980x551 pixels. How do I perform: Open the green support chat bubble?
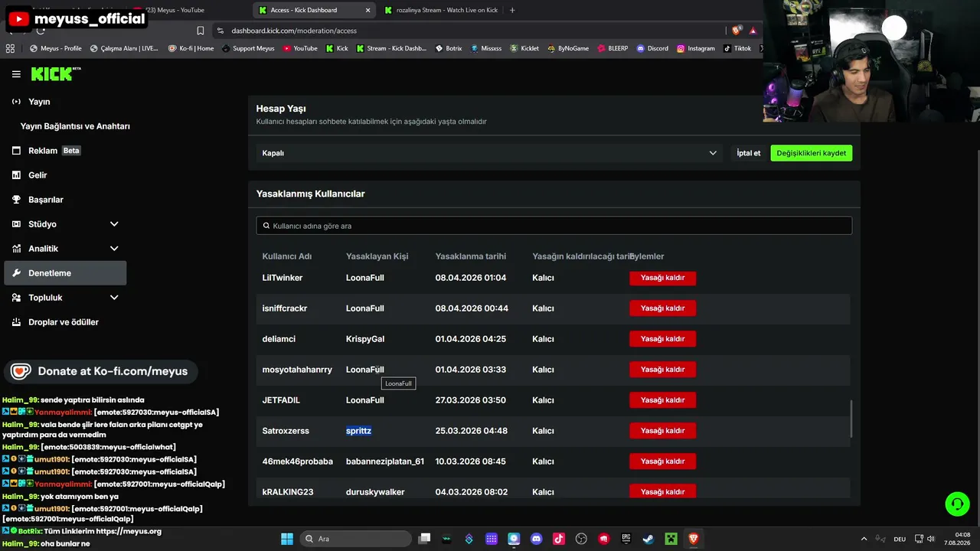coord(957,504)
